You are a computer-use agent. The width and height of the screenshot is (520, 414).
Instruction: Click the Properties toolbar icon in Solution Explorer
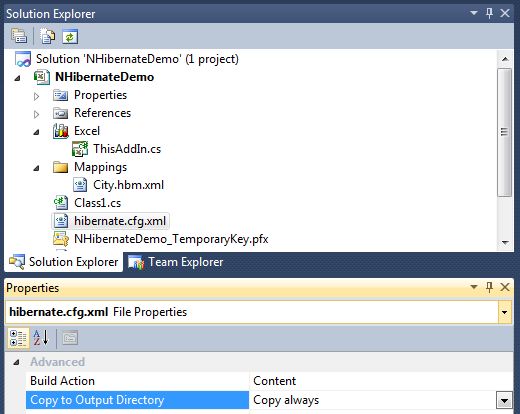coord(19,36)
